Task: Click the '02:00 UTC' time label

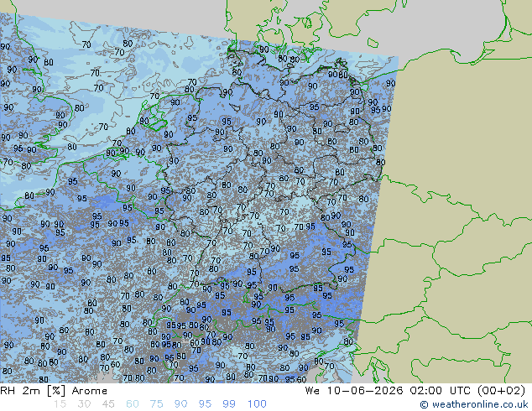Action: tap(440, 391)
